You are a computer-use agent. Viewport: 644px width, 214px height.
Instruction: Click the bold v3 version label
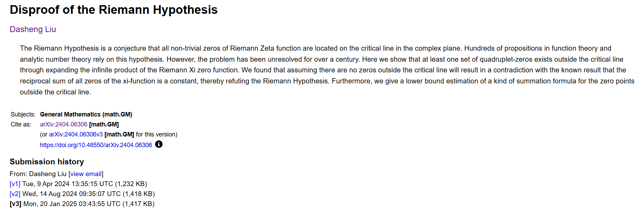click(x=15, y=204)
